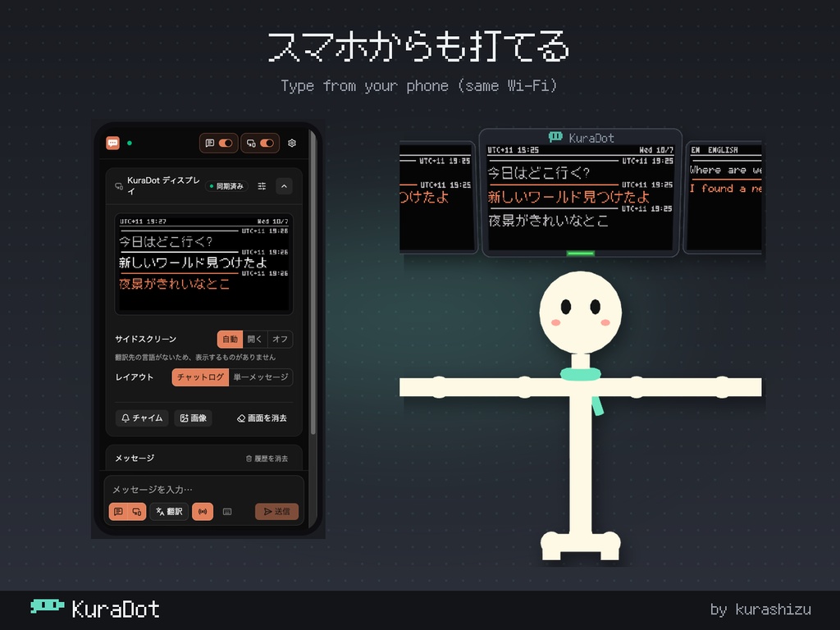Click the avatar's round head
840x630 pixels.
point(581,313)
